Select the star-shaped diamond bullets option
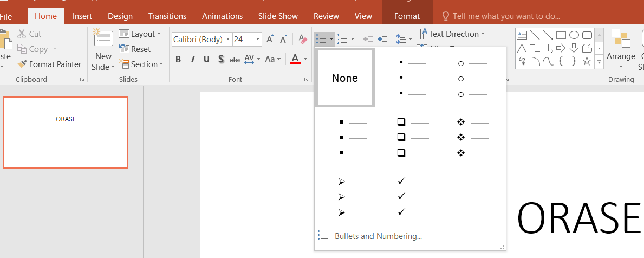Viewport: 644px width, 258px height. 472,138
